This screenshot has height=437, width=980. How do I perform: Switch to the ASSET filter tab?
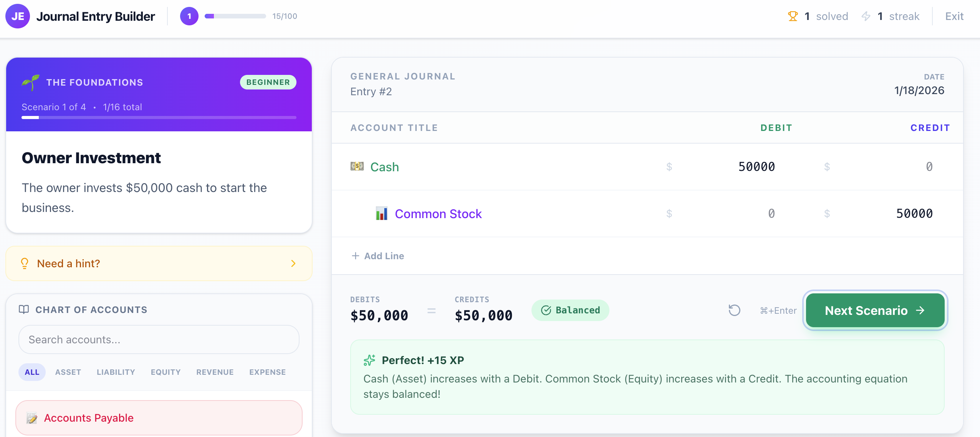pyautogui.click(x=68, y=372)
